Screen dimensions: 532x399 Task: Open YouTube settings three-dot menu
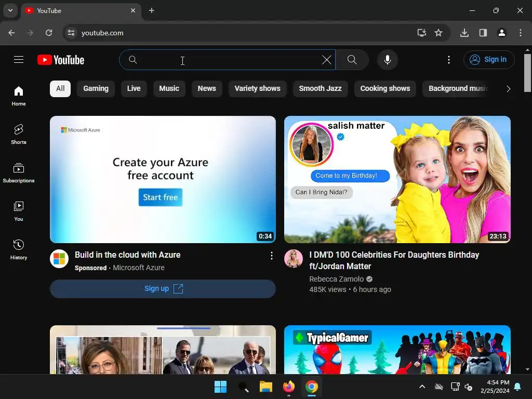pos(448,60)
